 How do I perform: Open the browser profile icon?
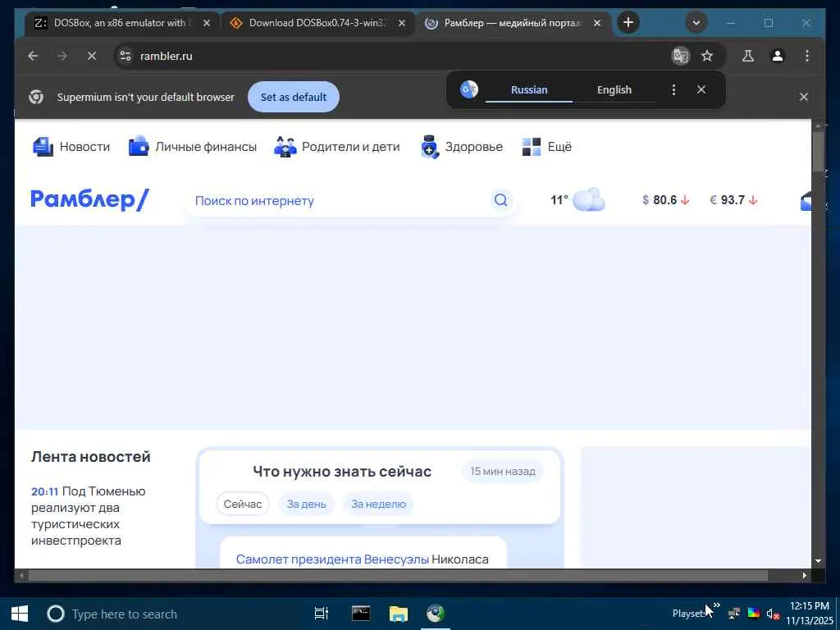778,56
